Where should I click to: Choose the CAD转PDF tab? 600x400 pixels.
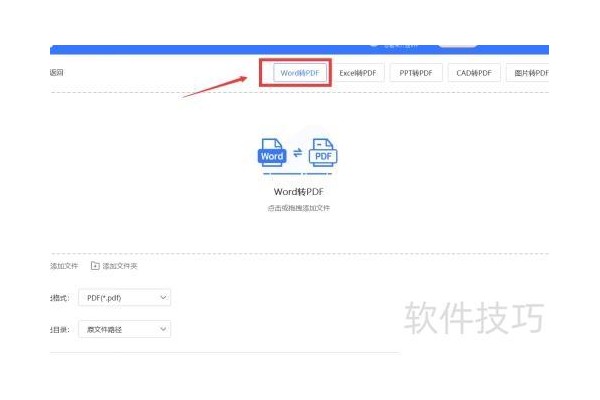(474, 73)
